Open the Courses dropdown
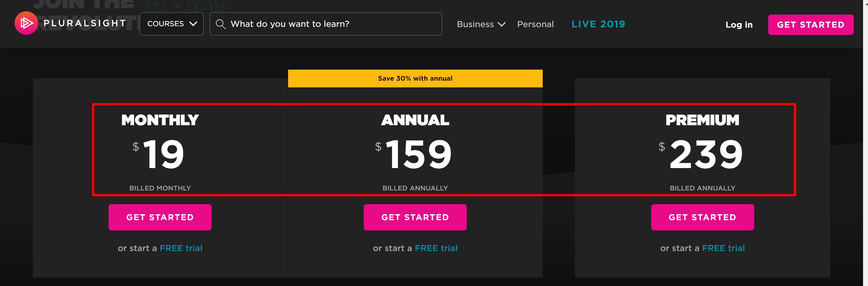868x286 pixels. click(x=171, y=24)
